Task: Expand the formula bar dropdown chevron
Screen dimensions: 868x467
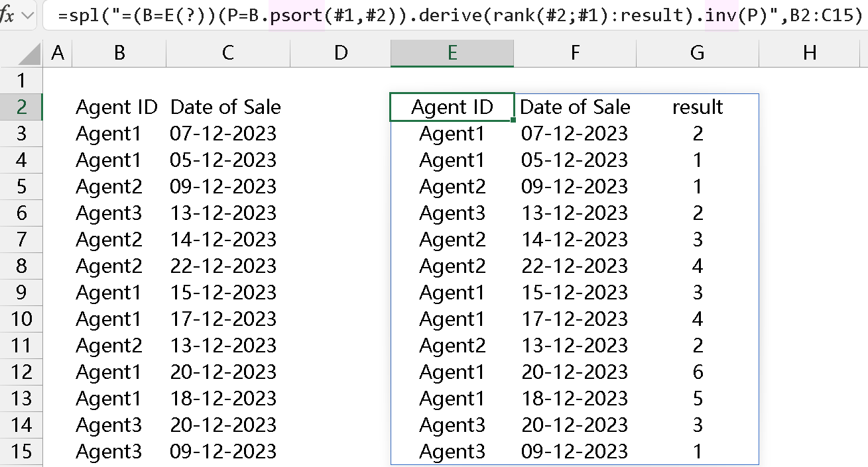Action: pyautogui.click(x=27, y=15)
